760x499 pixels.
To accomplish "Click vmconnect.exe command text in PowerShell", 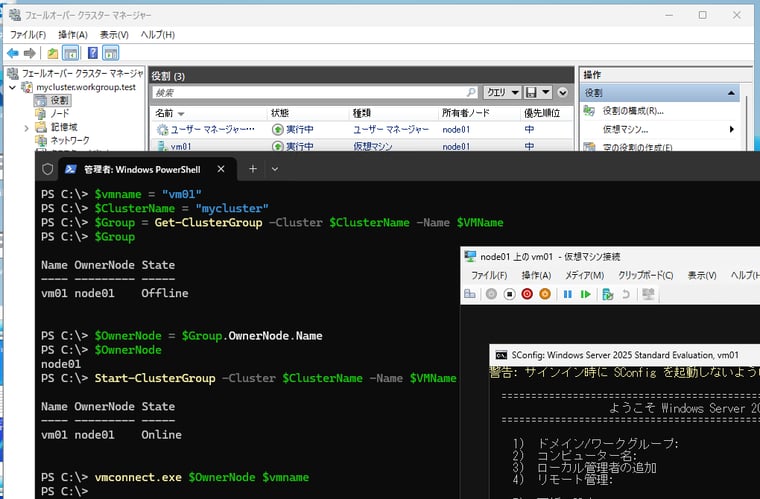I will point(138,477).
